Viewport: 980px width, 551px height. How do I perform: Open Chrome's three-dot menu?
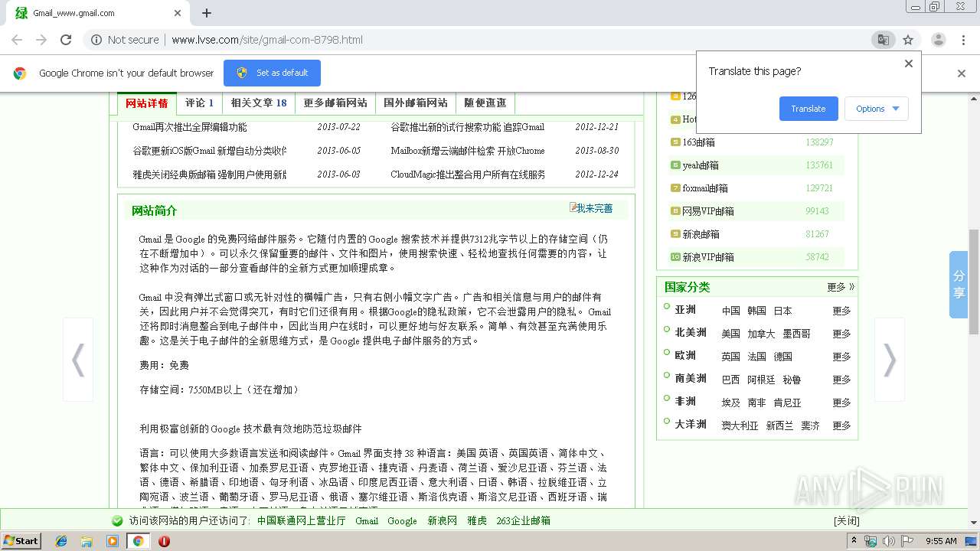click(x=964, y=40)
